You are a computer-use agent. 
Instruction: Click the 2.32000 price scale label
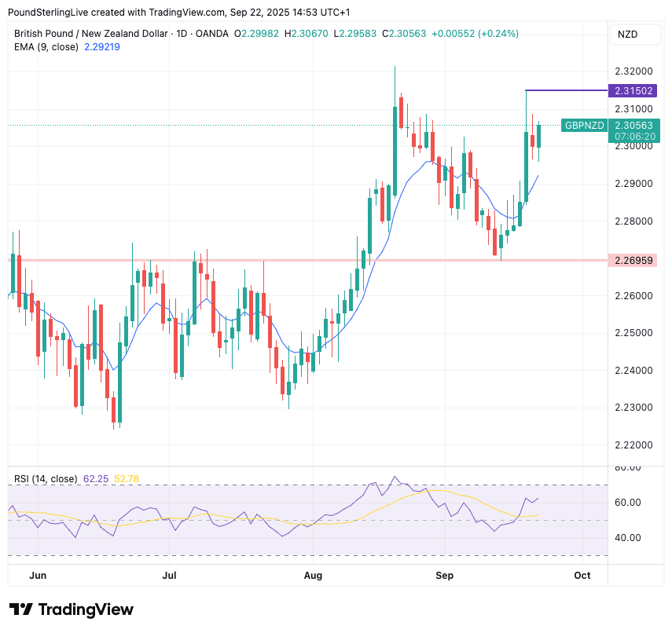pos(634,71)
